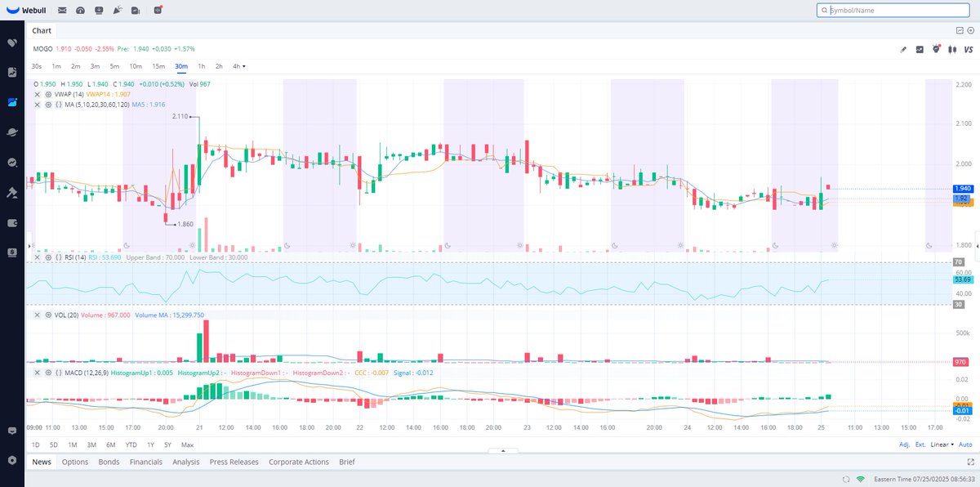Click the chart layout icon in header
Screen dimensions: 980x487
pyautogui.click(x=960, y=30)
